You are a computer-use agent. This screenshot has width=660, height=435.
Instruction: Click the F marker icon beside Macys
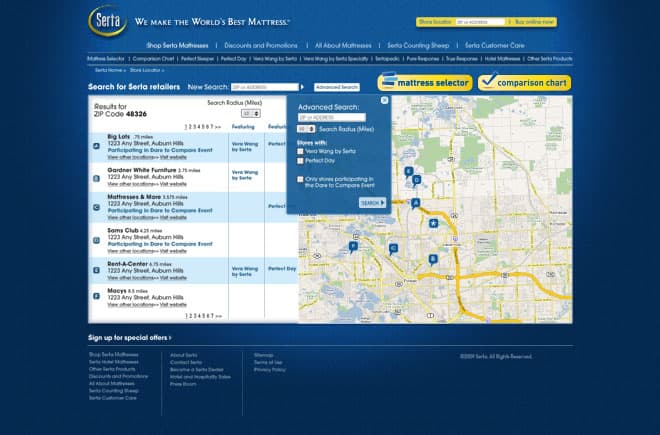click(96, 296)
